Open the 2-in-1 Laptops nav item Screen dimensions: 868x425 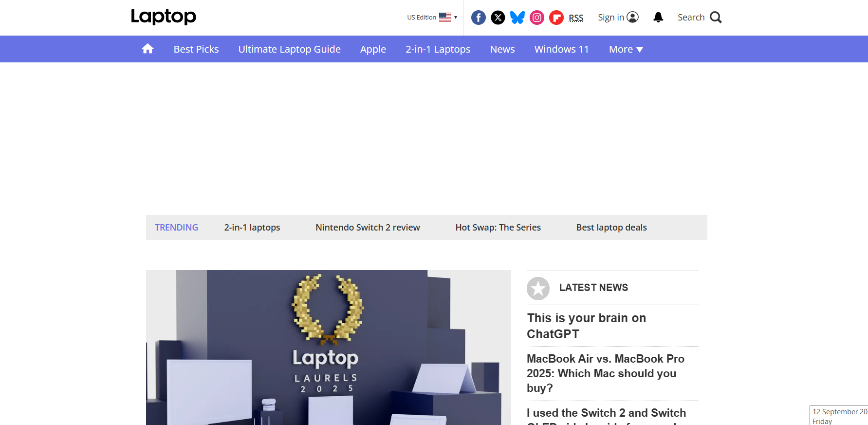438,49
